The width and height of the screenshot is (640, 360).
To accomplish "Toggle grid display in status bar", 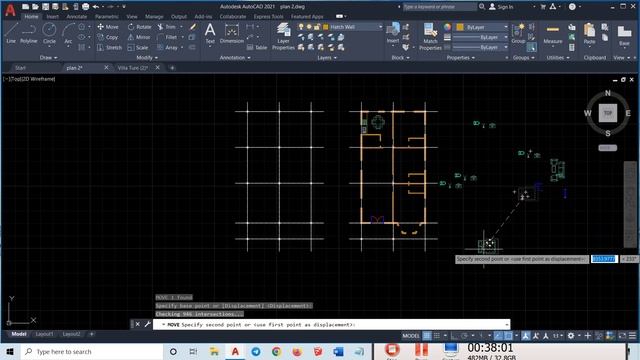I will [x=427, y=336].
